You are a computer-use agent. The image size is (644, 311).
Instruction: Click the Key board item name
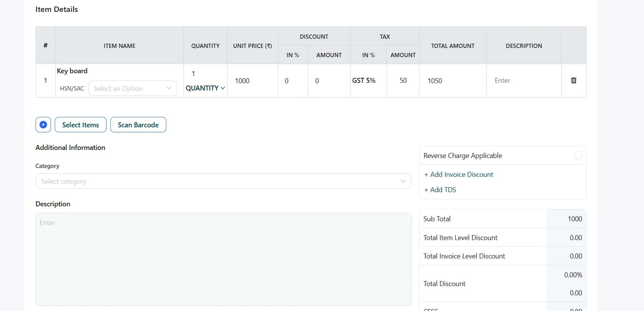click(72, 71)
